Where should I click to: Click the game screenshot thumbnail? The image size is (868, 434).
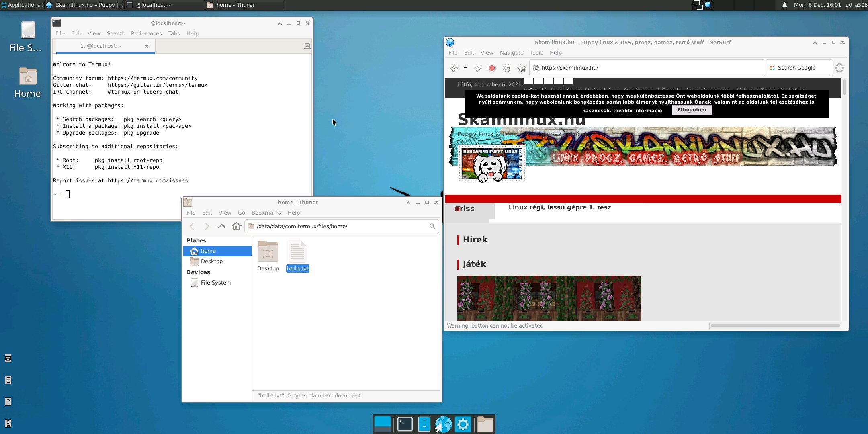click(549, 298)
